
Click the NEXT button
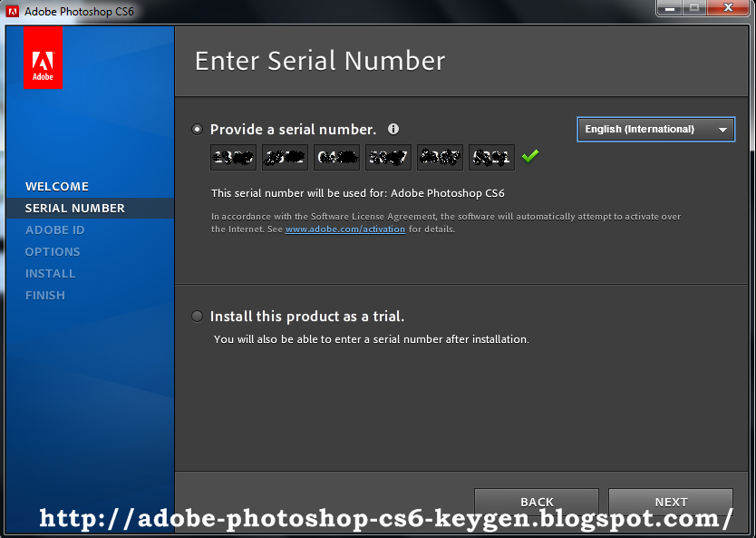pyautogui.click(x=671, y=503)
